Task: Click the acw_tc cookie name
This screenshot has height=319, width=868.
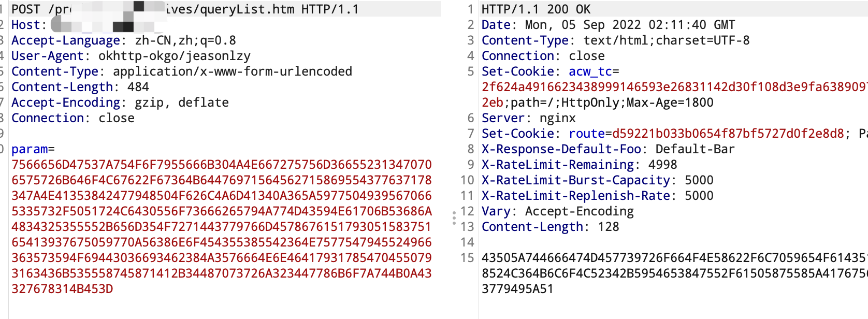Action: (x=590, y=71)
